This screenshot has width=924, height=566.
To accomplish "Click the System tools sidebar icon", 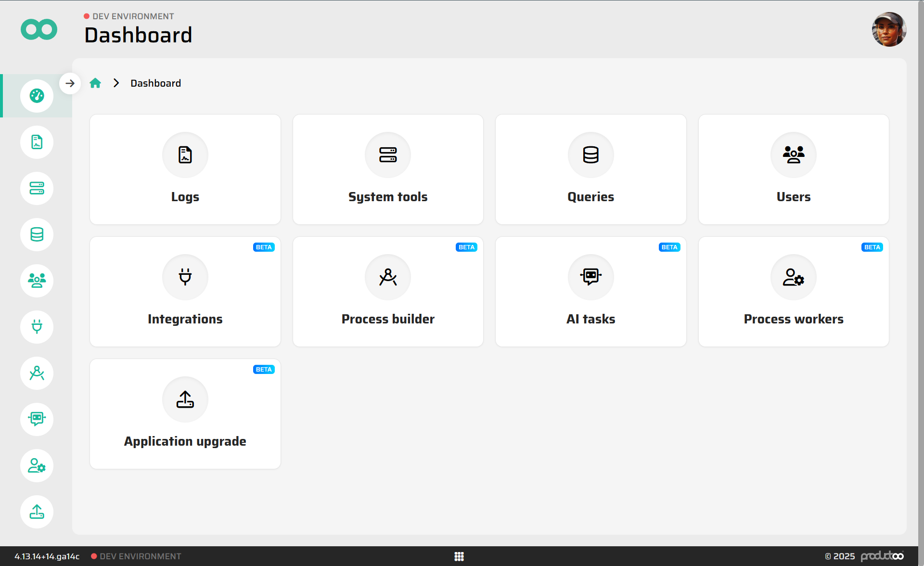I will point(37,188).
